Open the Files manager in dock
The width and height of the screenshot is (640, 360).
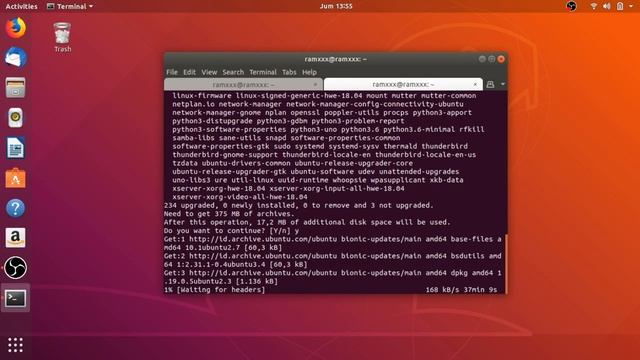pos(16,87)
